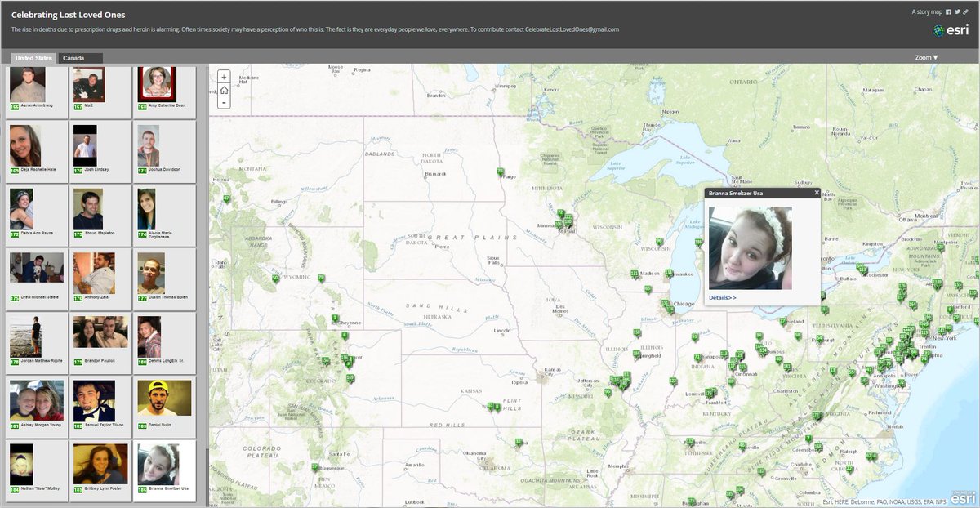Click the green map marker near Albuquerque
Image resolution: width=980 pixels, height=508 pixels.
pyautogui.click(x=314, y=468)
